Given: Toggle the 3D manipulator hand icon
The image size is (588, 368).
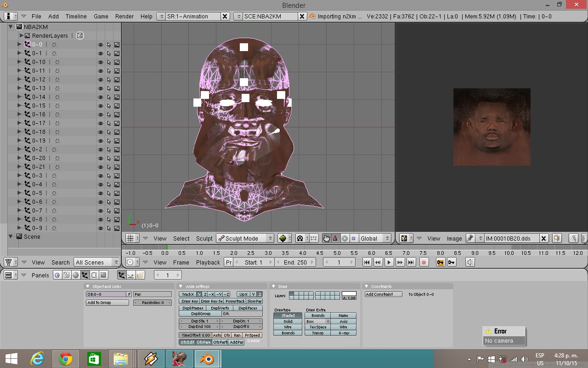Looking at the screenshot, I should pyautogui.click(x=326, y=238).
